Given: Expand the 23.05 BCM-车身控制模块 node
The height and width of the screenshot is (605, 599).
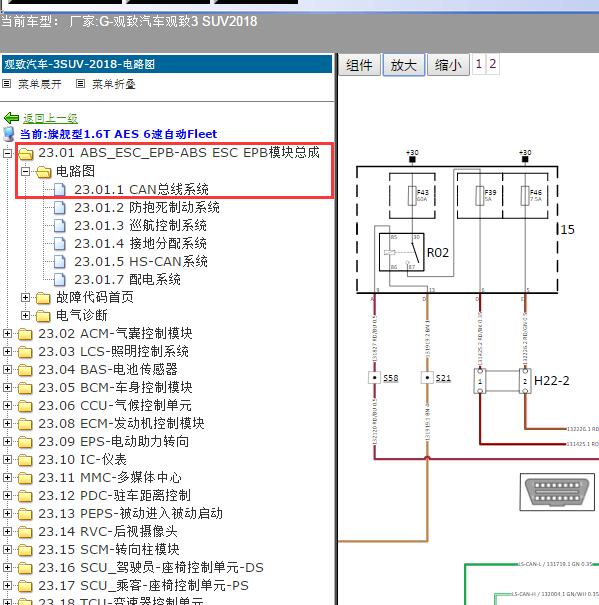Looking at the screenshot, I should (x=7, y=387).
